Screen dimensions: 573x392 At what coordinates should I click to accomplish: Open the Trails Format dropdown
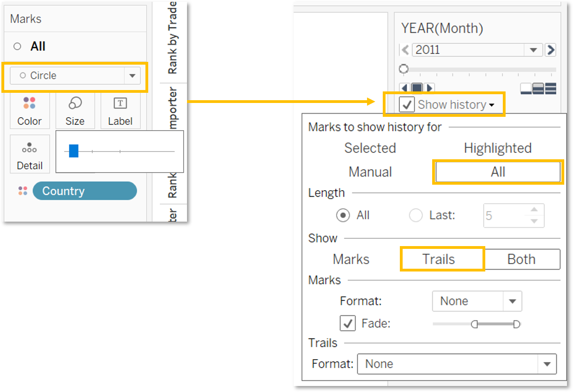pyautogui.click(x=547, y=364)
